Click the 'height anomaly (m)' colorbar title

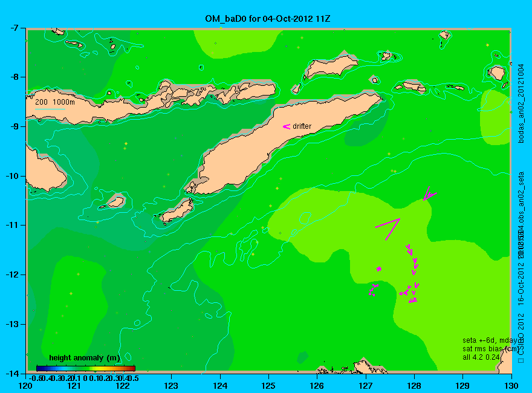[85, 358]
